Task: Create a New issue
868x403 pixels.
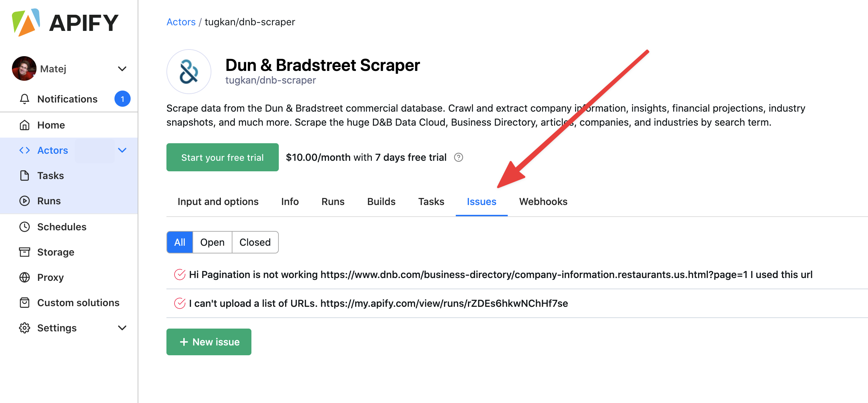Action: (x=209, y=342)
